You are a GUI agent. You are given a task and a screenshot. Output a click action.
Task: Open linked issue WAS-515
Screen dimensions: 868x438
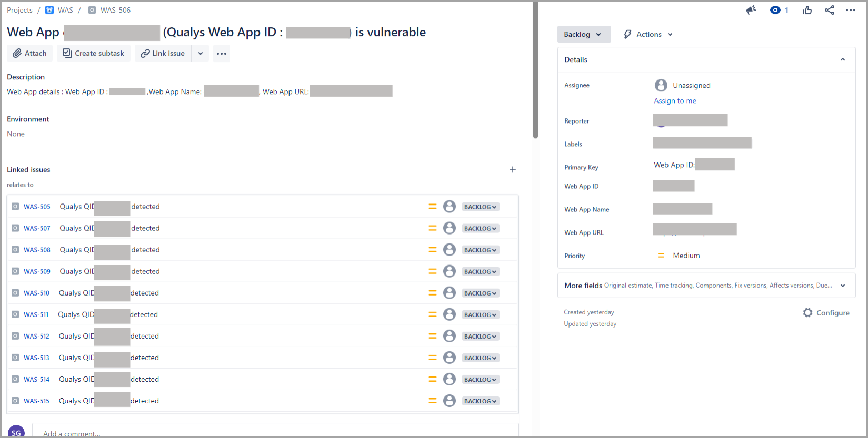coord(36,401)
